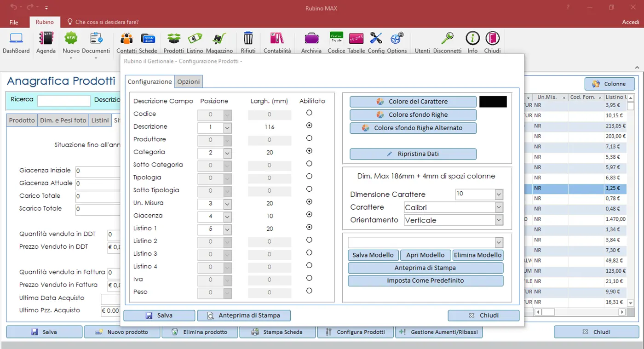Image resolution: width=644 pixels, height=349 pixels.
Task: Enable the Tipologia radio button
Action: tap(309, 176)
